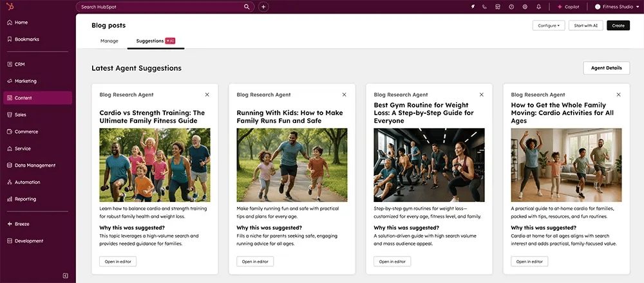Click the HubSpot sprocket logo

click(x=10, y=6)
